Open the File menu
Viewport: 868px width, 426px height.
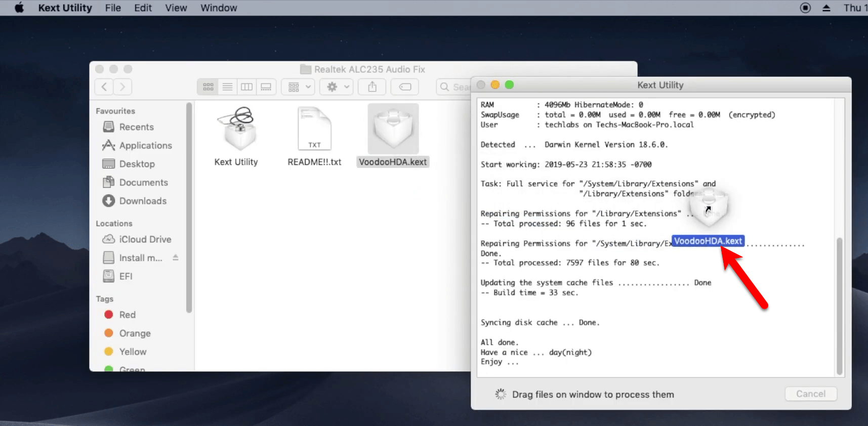pos(113,8)
